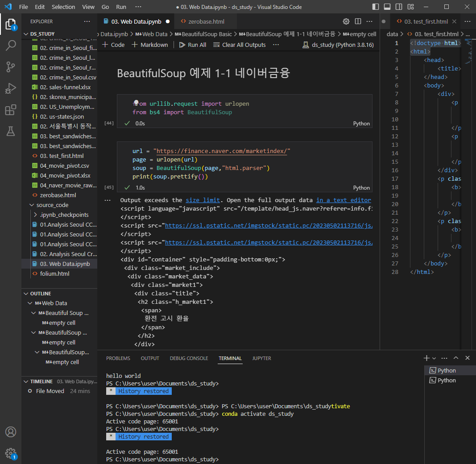Maximize the panel size chevron
476x464 pixels.
point(456,358)
